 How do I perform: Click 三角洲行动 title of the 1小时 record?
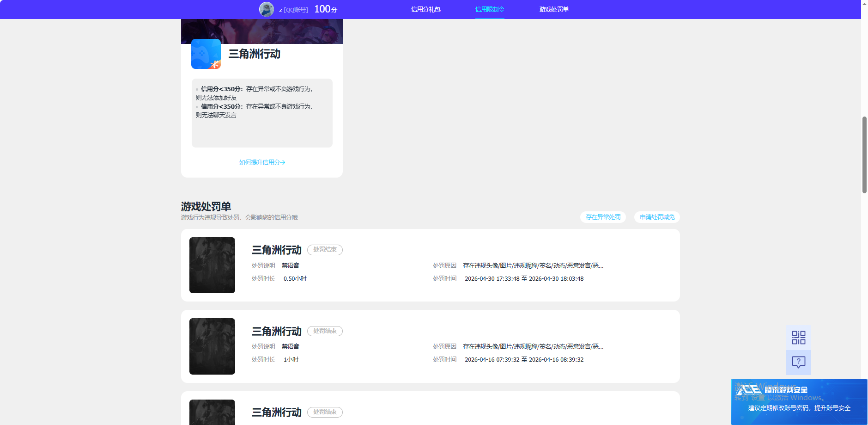click(277, 331)
